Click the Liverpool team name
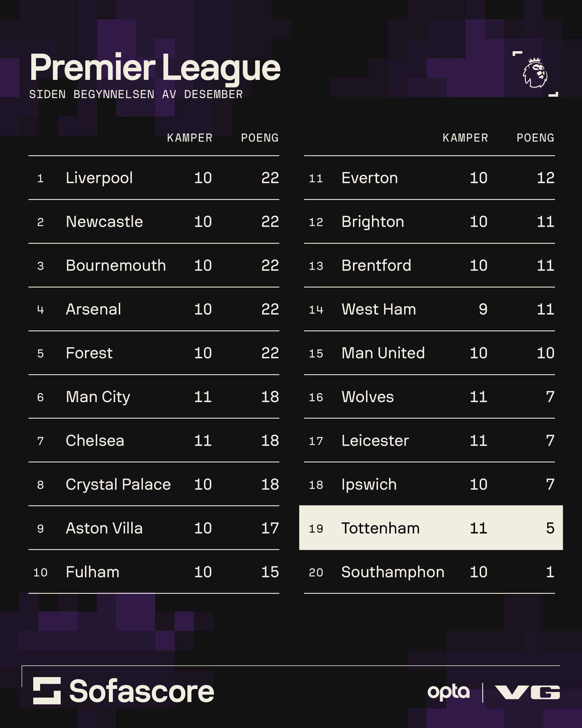 pos(99,178)
